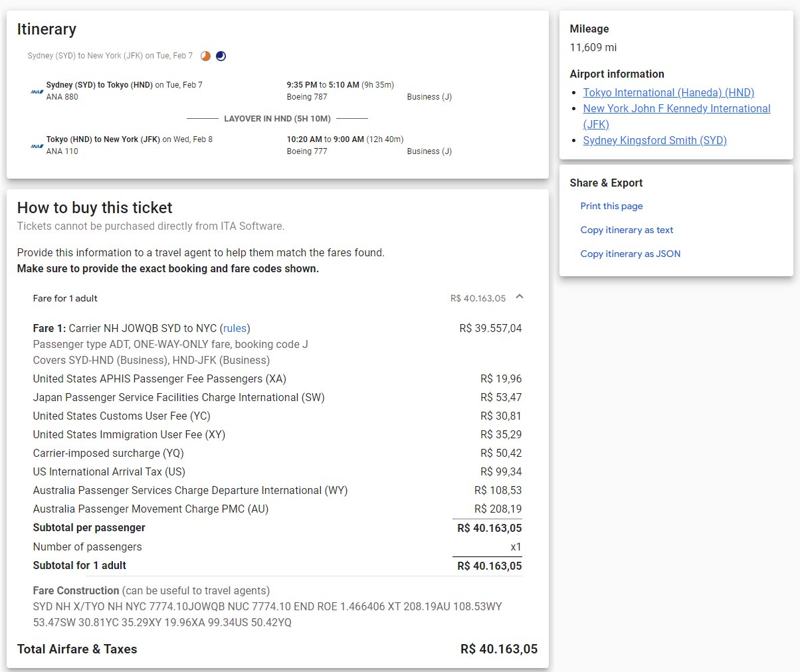Click the amount R$ 108,53
This screenshot has width=800, height=672.
pos(498,490)
